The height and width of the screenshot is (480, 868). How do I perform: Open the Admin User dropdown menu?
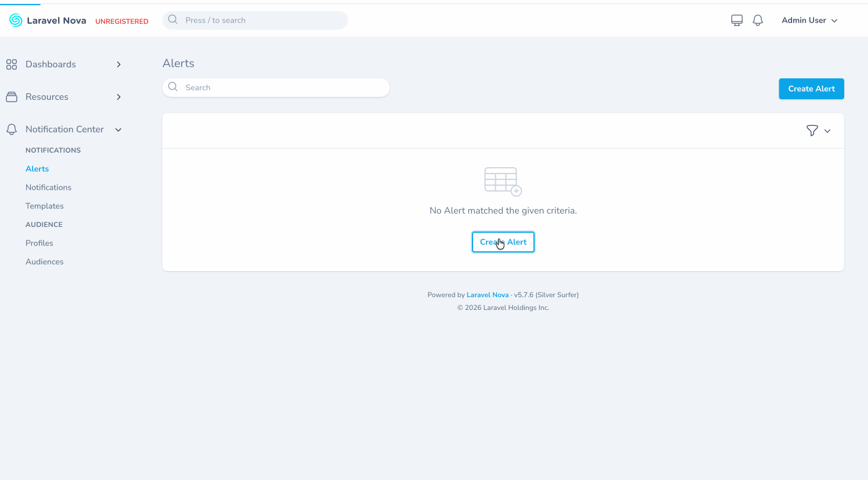(809, 20)
